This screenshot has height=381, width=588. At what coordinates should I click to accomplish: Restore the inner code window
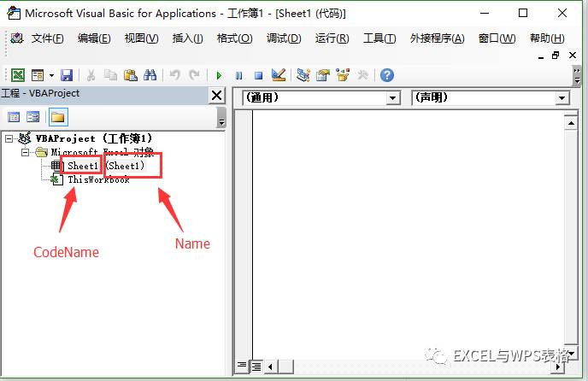tap(556, 56)
